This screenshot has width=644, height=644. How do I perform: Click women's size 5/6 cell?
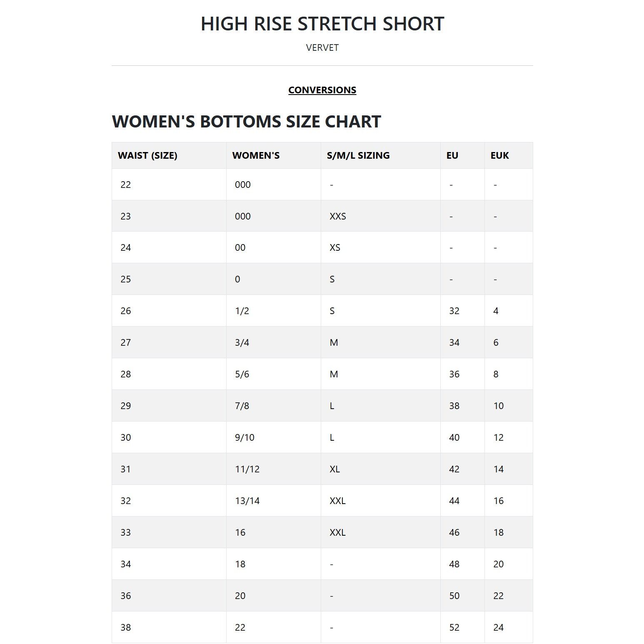pyautogui.click(x=274, y=374)
